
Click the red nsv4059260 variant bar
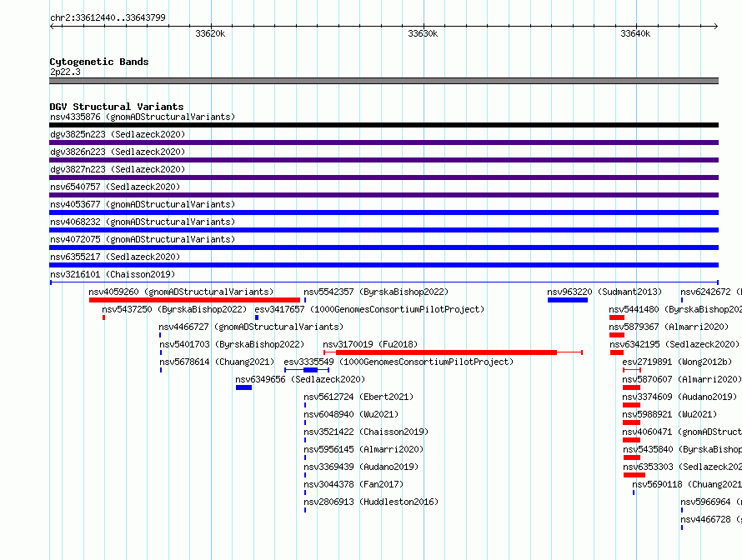click(x=194, y=300)
